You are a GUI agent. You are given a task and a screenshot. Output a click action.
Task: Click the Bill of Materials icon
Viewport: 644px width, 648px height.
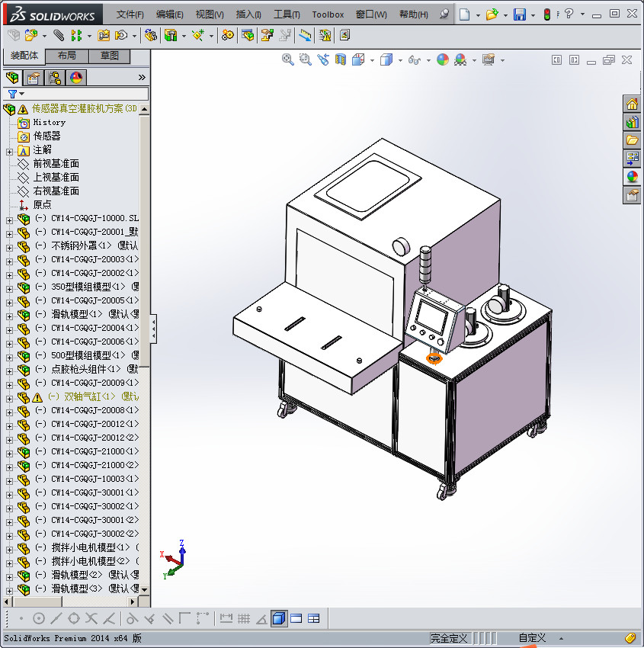(x=248, y=36)
